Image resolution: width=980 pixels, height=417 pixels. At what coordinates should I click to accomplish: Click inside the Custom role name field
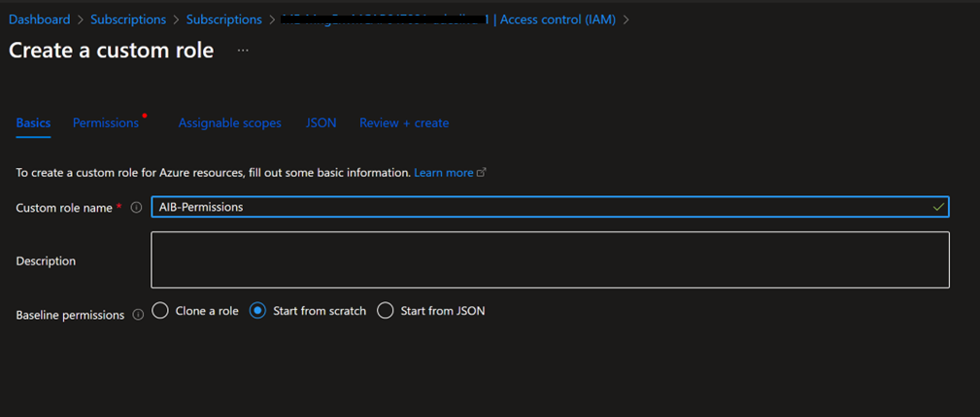(550, 207)
